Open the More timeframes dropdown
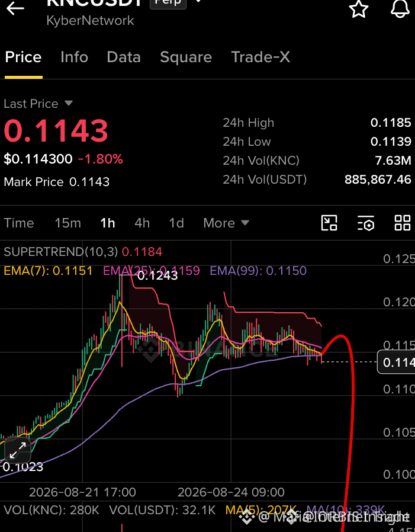This screenshot has width=415, height=532. pyautogui.click(x=226, y=223)
